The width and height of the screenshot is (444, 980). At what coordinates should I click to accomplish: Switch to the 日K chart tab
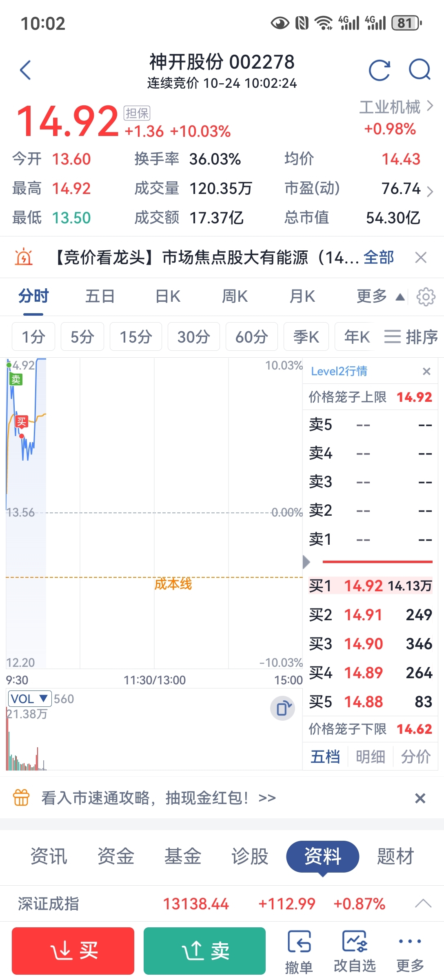point(168,296)
